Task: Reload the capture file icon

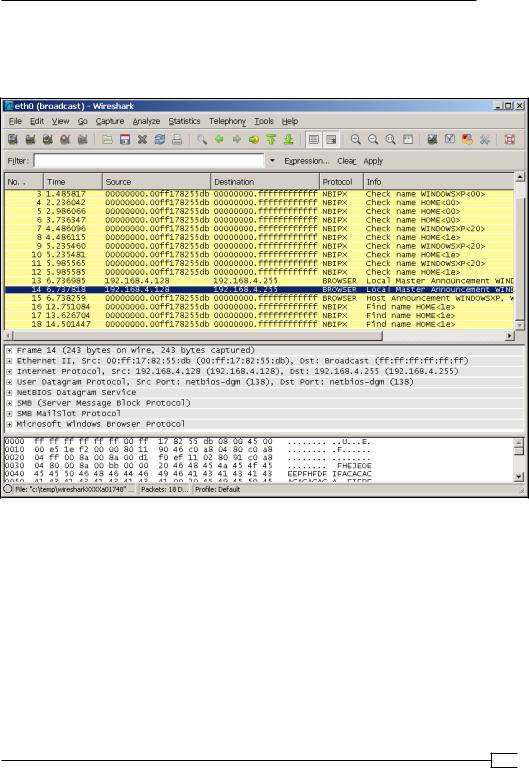Action: [160, 140]
